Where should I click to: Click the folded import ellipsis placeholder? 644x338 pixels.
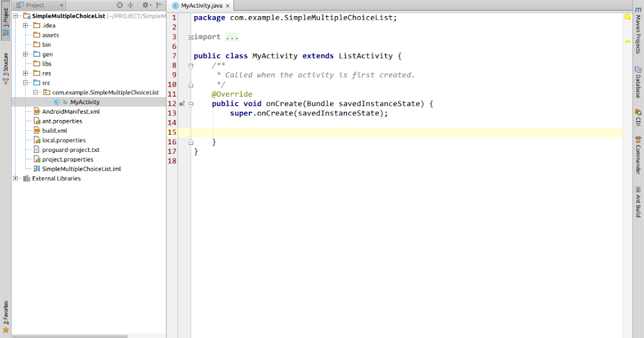232,37
